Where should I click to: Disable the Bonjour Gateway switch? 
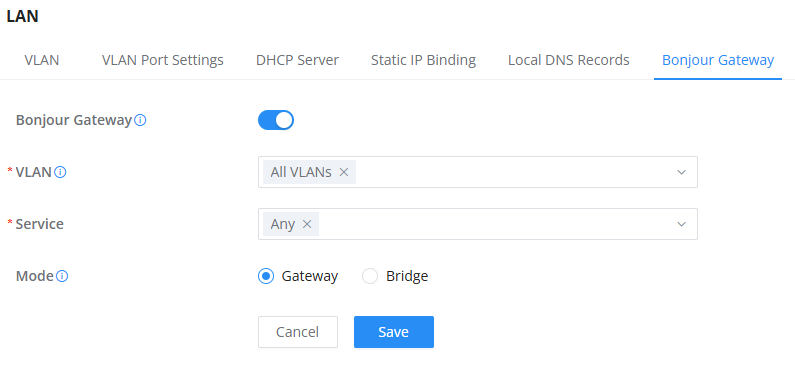tap(276, 121)
